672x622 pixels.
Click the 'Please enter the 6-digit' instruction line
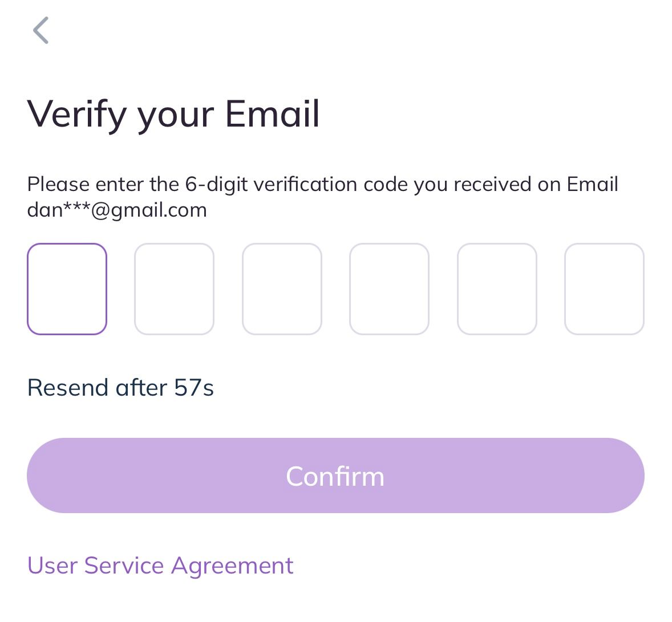[322, 184]
